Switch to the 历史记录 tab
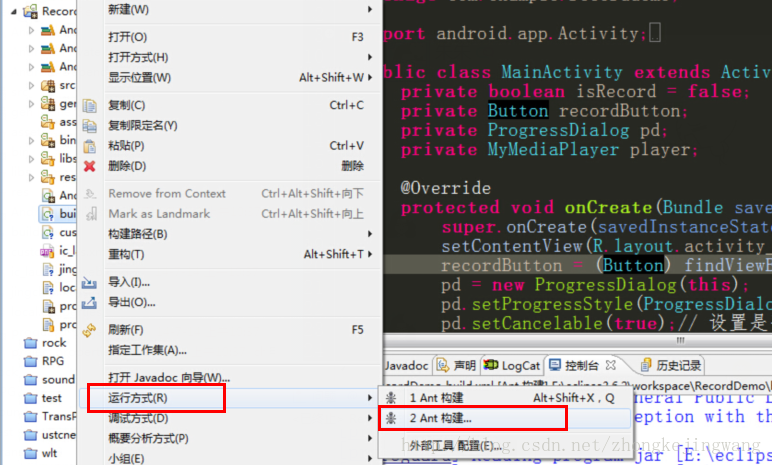The width and height of the screenshot is (772, 465). 671,365
